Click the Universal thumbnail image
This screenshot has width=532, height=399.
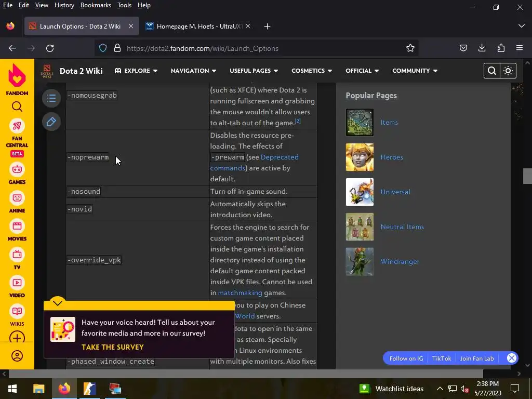click(360, 192)
